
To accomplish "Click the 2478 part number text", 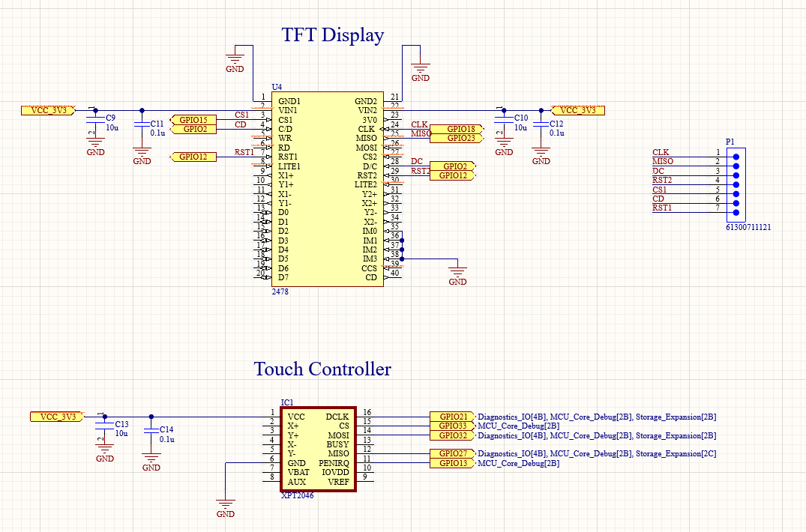I will (x=280, y=291).
